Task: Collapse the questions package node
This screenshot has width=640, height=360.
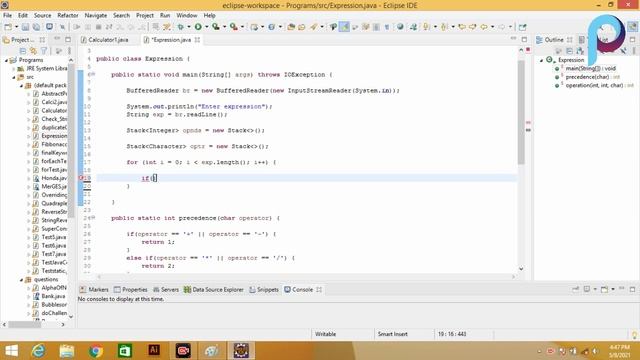Action: (21, 280)
